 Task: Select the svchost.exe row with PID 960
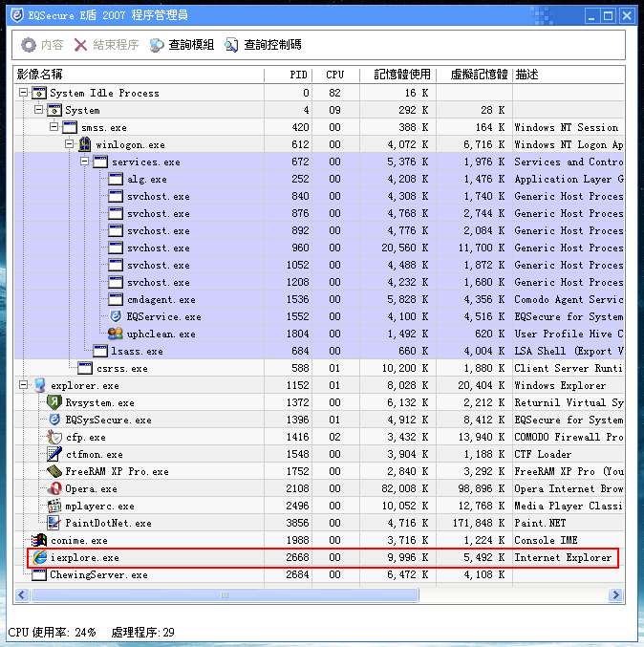(x=319, y=248)
